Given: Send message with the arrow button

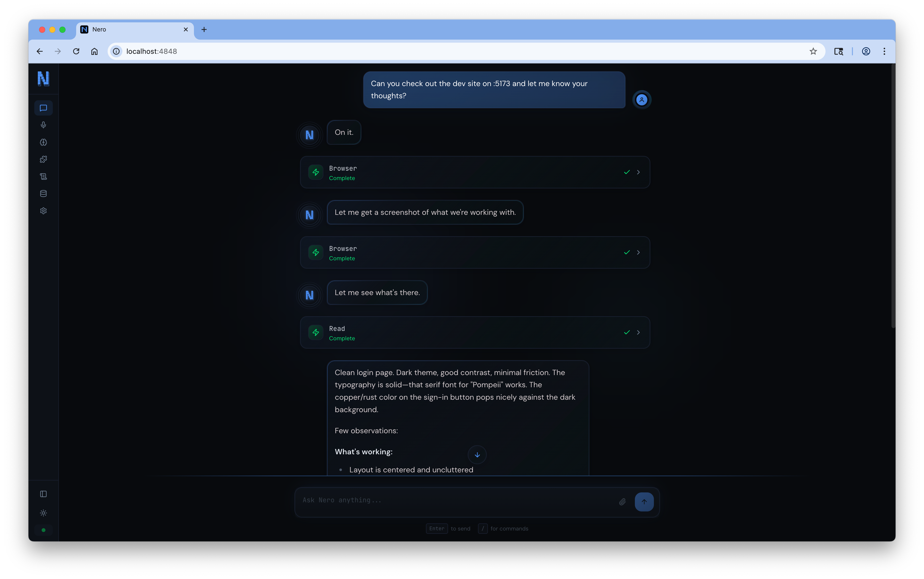Looking at the screenshot, I should click(x=644, y=502).
